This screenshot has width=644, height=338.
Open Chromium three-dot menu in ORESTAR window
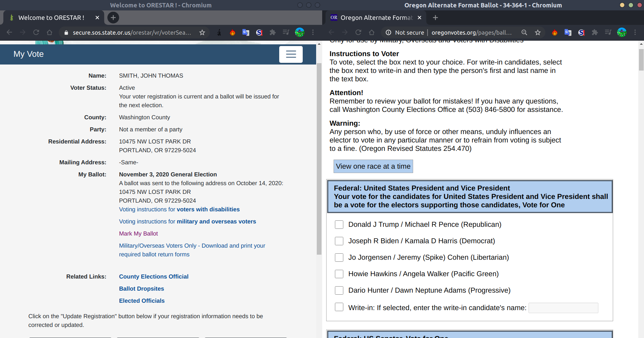click(313, 32)
